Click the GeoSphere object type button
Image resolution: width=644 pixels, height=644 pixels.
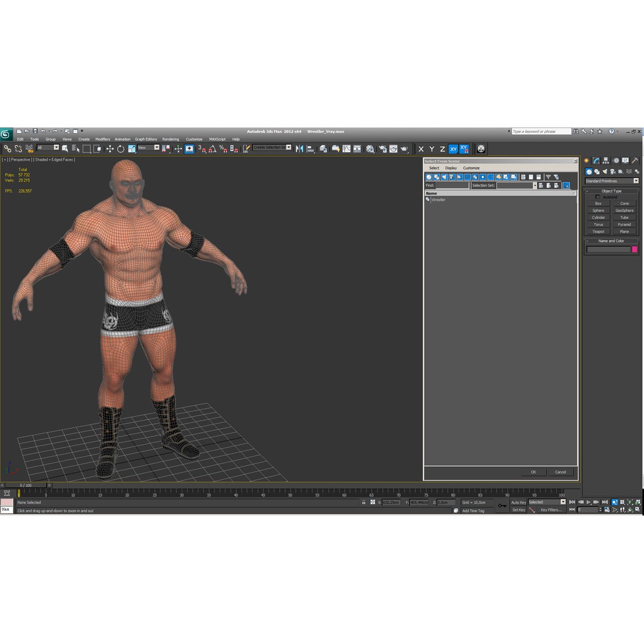(x=624, y=210)
